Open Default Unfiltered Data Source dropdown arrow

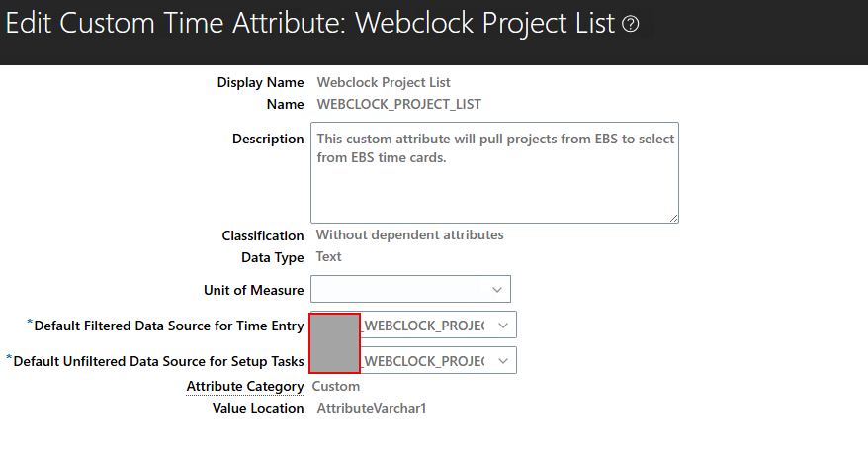[x=502, y=361]
